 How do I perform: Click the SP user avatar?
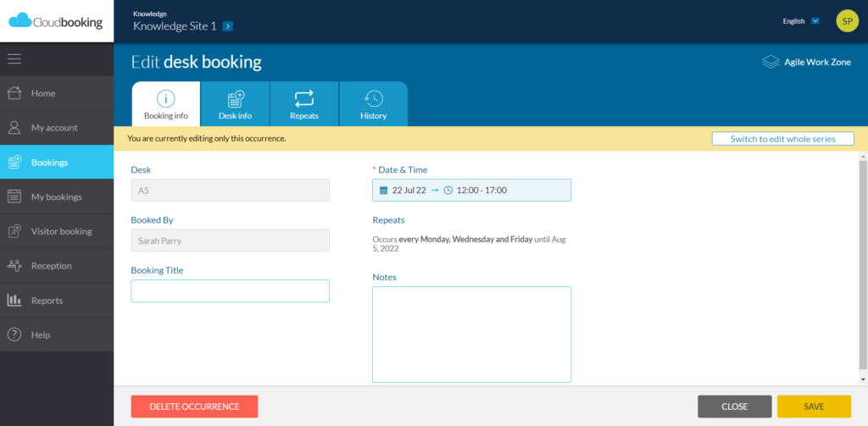[x=847, y=21]
